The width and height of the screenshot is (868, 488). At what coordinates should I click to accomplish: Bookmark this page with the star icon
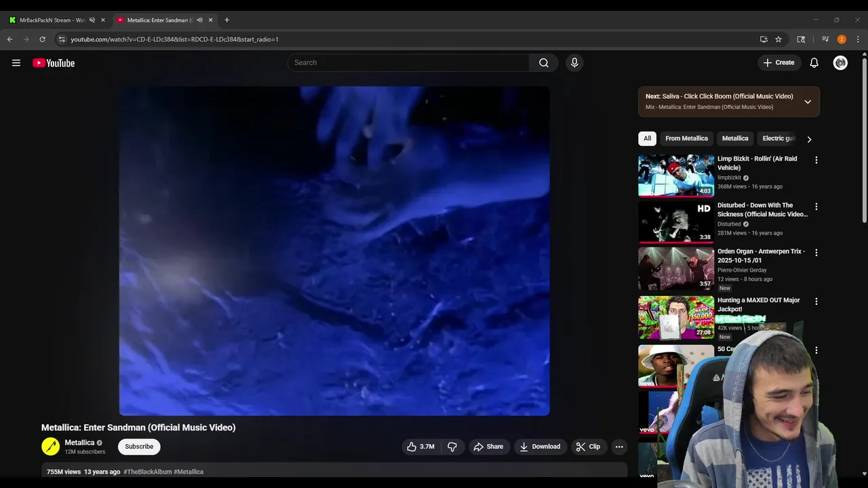778,39
